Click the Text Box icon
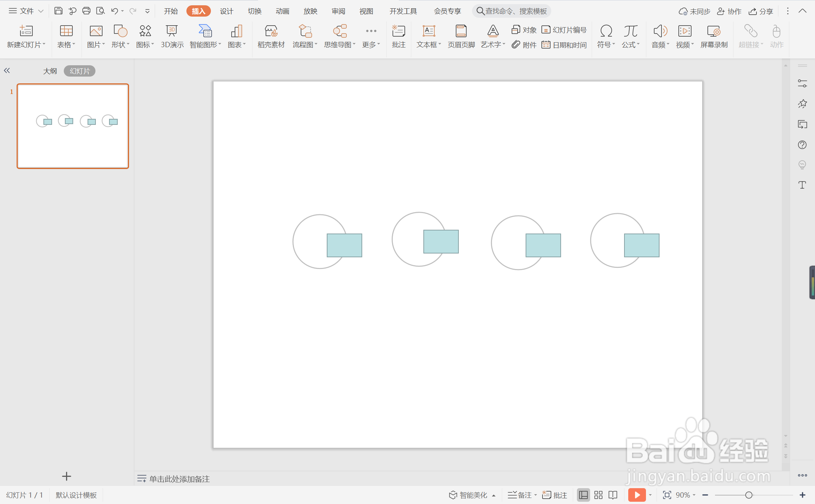Viewport: 815px width, 504px height. pos(429,31)
